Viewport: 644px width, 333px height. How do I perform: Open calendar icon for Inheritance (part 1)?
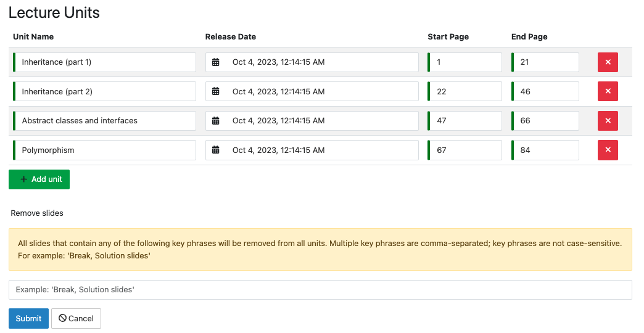215,62
